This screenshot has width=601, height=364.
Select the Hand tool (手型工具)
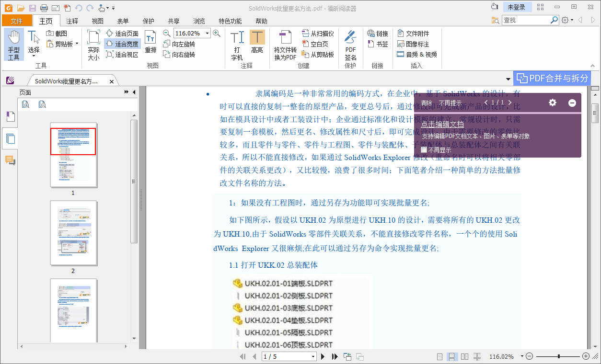coord(14,43)
